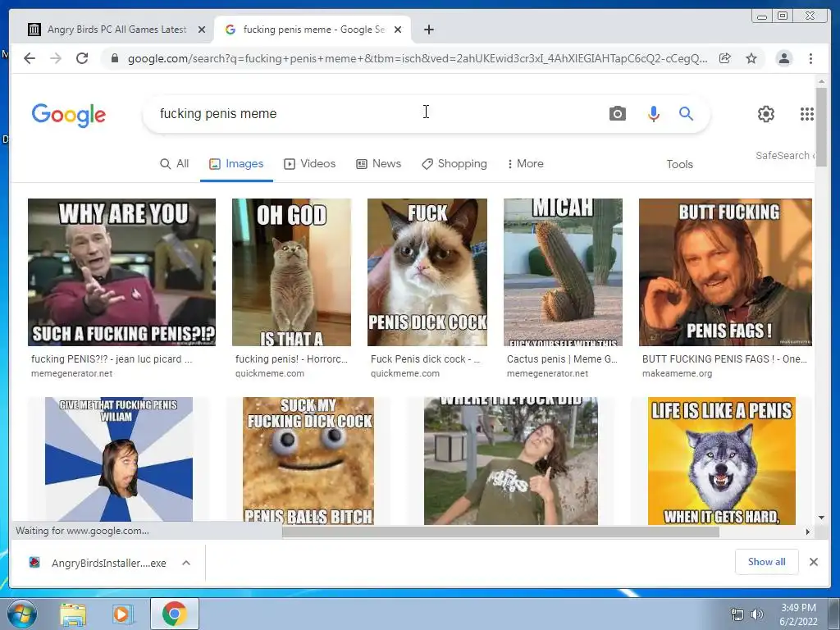Switch to the All results tab
This screenshot has width=840, height=630.
point(175,164)
